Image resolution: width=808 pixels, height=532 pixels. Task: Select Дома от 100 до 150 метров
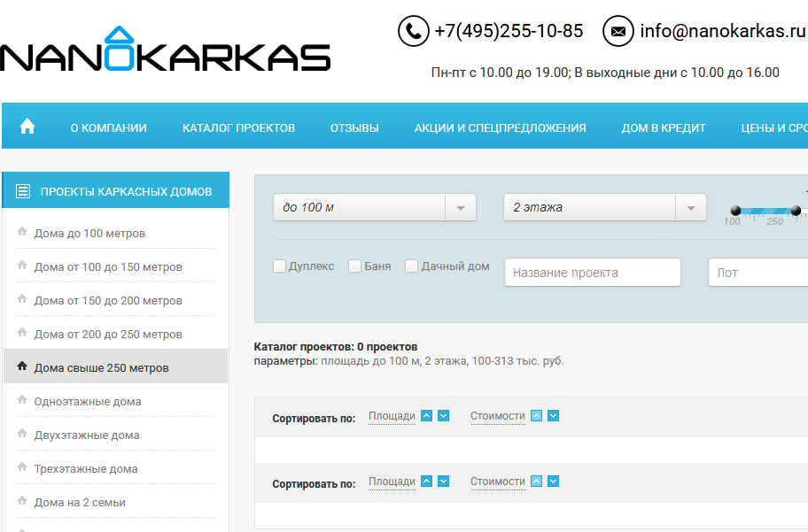[108, 267]
